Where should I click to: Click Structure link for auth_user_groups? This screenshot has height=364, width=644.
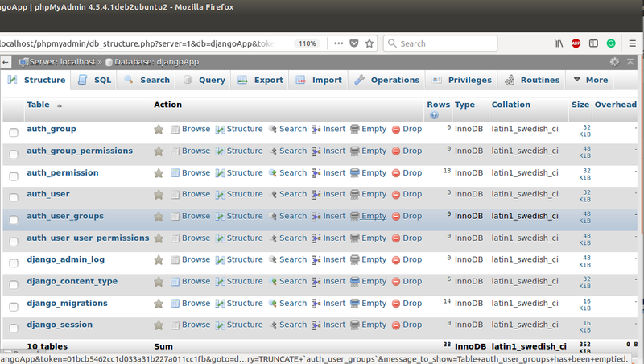coord(245,216)
